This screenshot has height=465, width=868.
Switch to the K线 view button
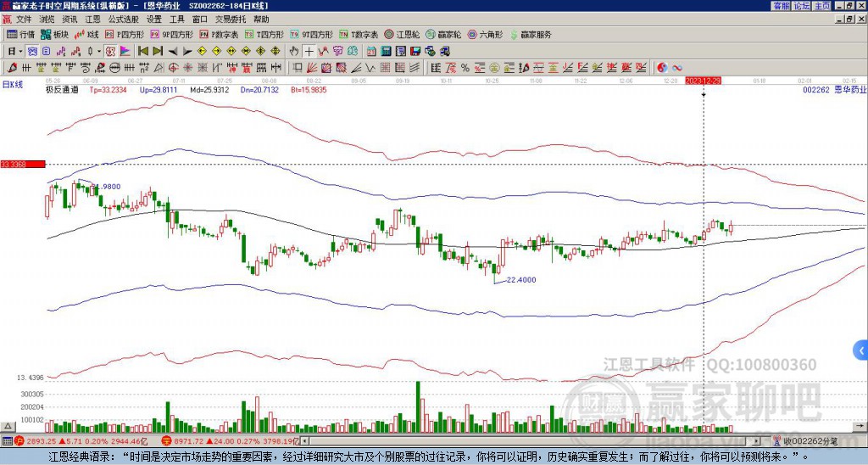(x=86, y=34)
